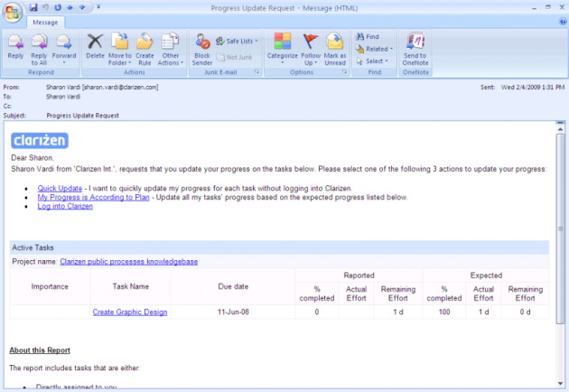The image size is (569, 392).
Task: Click the due date 11-Jun-08 cell
Action: (233, 312)
